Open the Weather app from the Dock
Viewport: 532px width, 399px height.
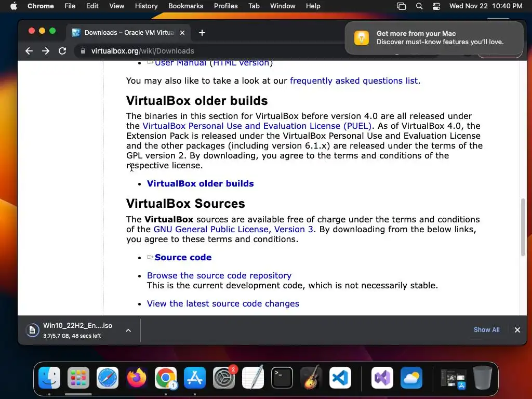(x=411, y=378)
